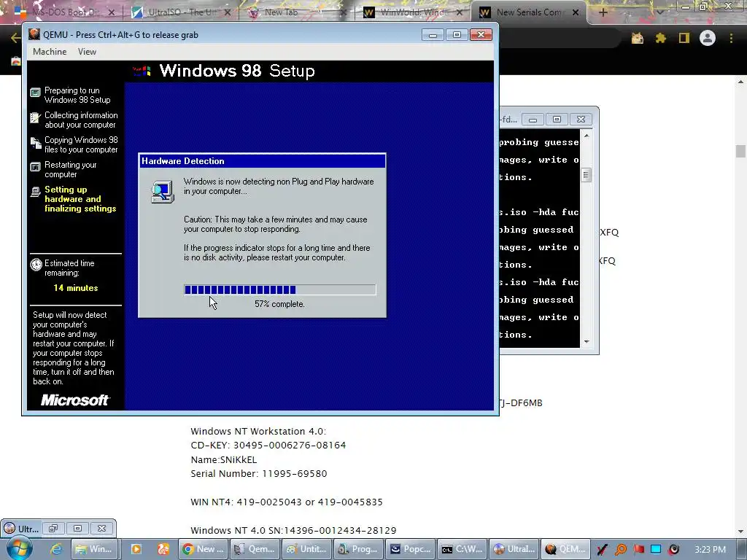Click the Collecting information step icon
Image resolution: width=747 pixels, height=560 pixels.
point(35,117)
